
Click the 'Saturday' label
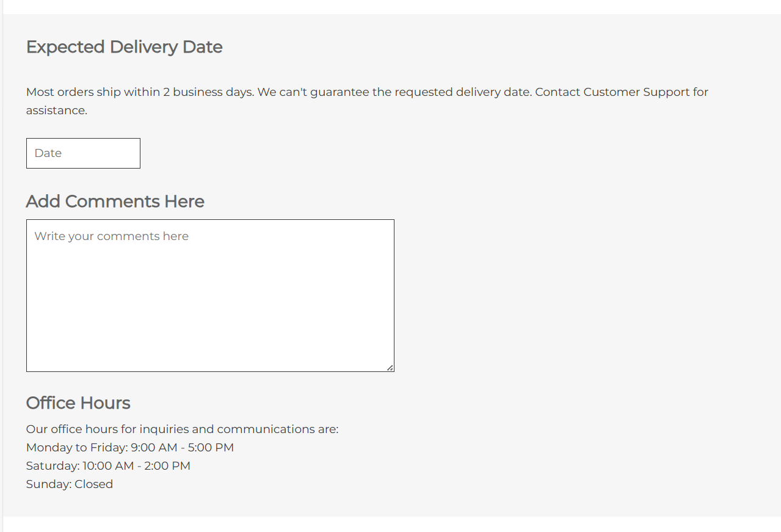(x=52, y=466)
